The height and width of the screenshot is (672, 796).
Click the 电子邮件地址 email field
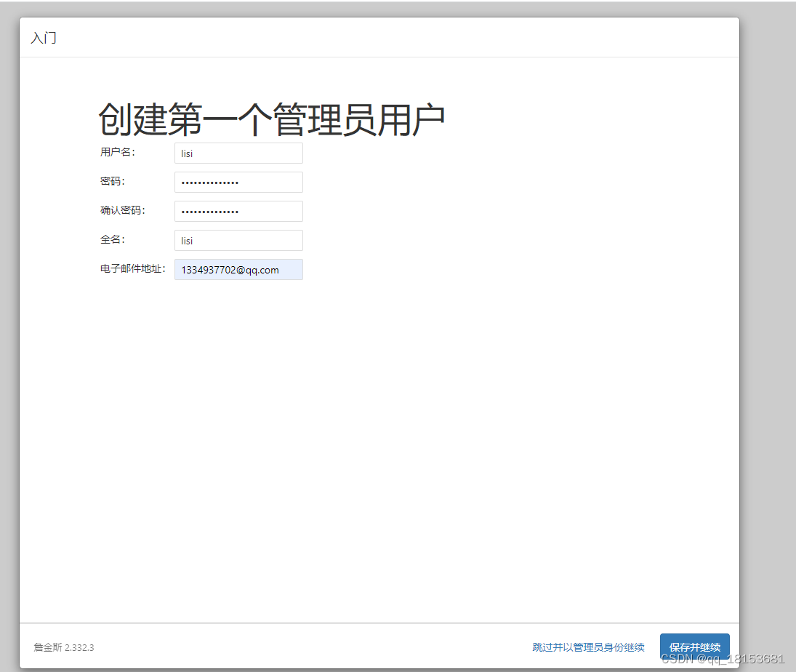[238, 270]
